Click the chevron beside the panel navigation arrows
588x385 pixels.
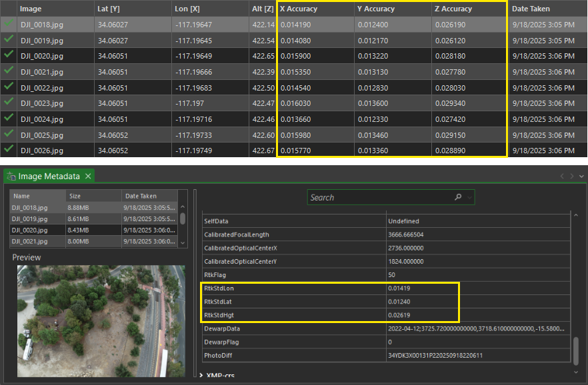click(x=581, y=177)
